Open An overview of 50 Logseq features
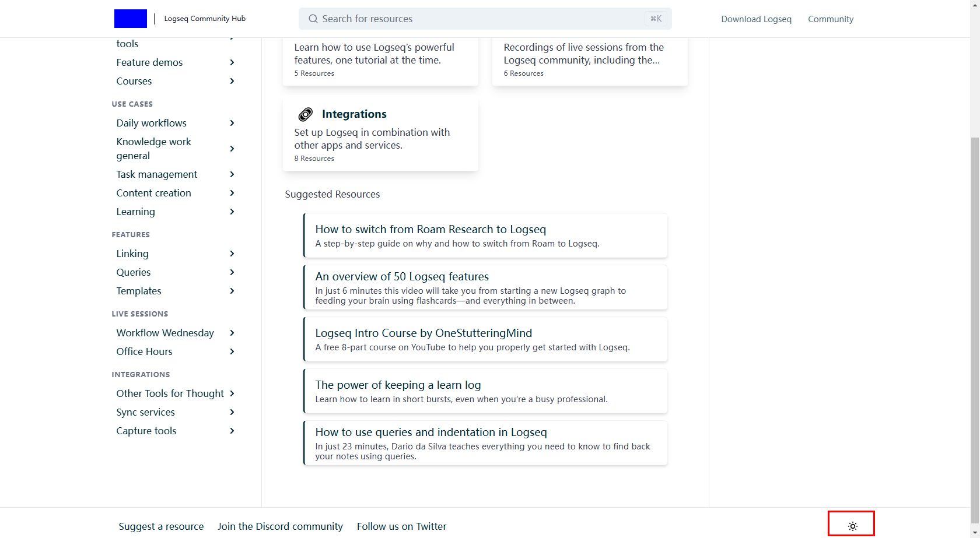 point(402,277)
